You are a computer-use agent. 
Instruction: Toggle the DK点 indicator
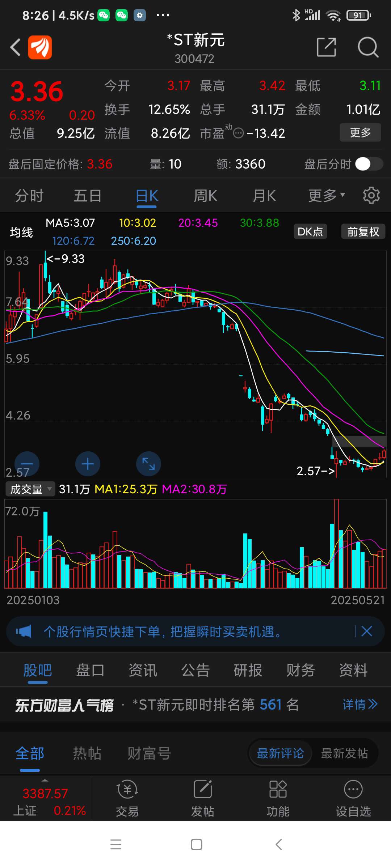310,231
